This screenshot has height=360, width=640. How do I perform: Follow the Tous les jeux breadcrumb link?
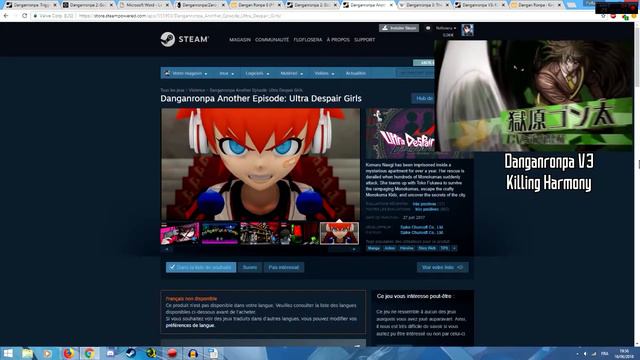pos(172,90)
